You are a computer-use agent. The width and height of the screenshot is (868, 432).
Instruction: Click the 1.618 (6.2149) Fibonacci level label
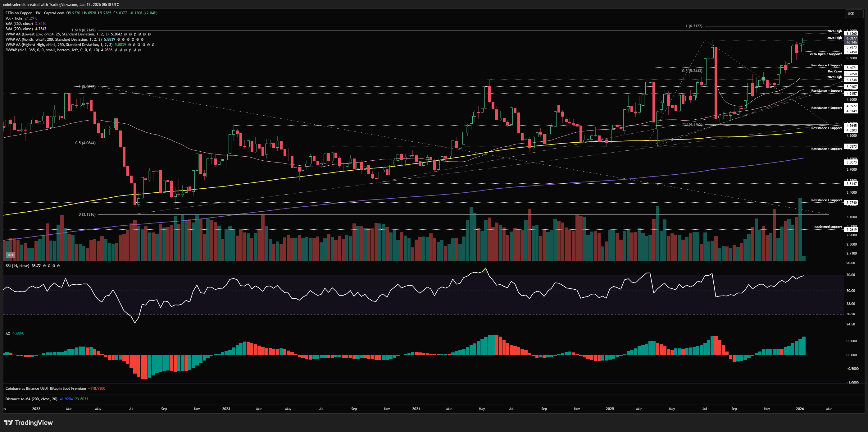(x=83, y=30)
